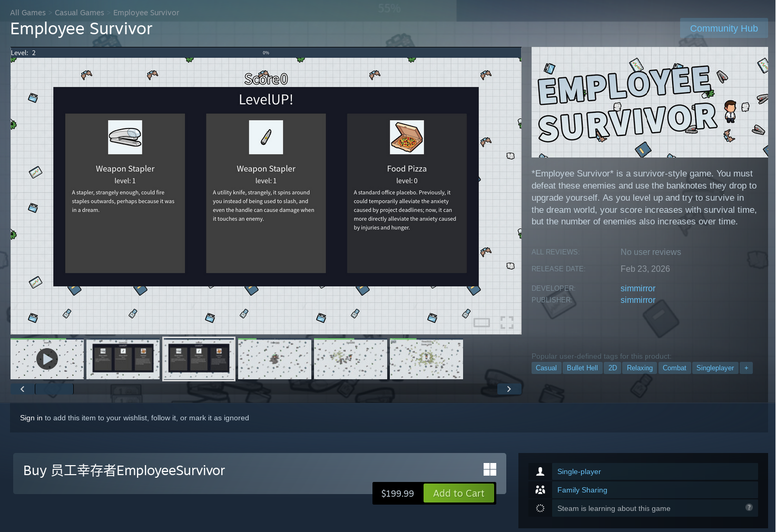The image size is (776, 532).
Task: Click the thumbnail strip scrollbar handle
Action: tap(54, 389)
